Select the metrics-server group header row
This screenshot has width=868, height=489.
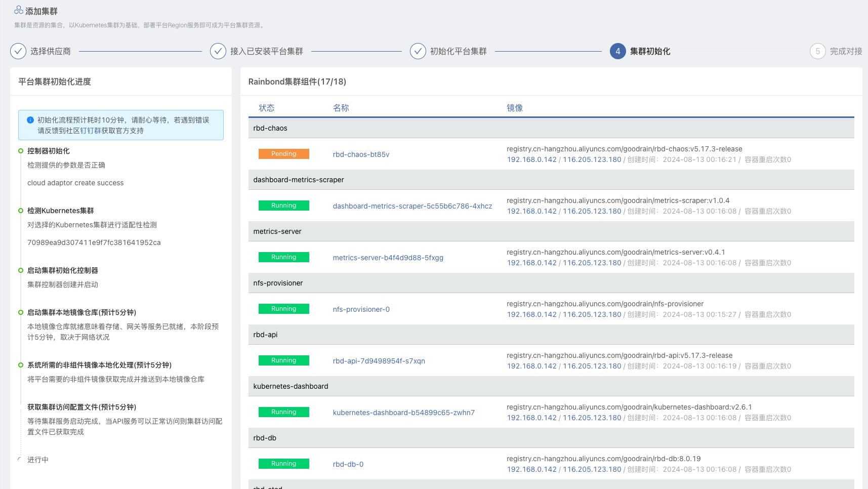pos(551,231)
